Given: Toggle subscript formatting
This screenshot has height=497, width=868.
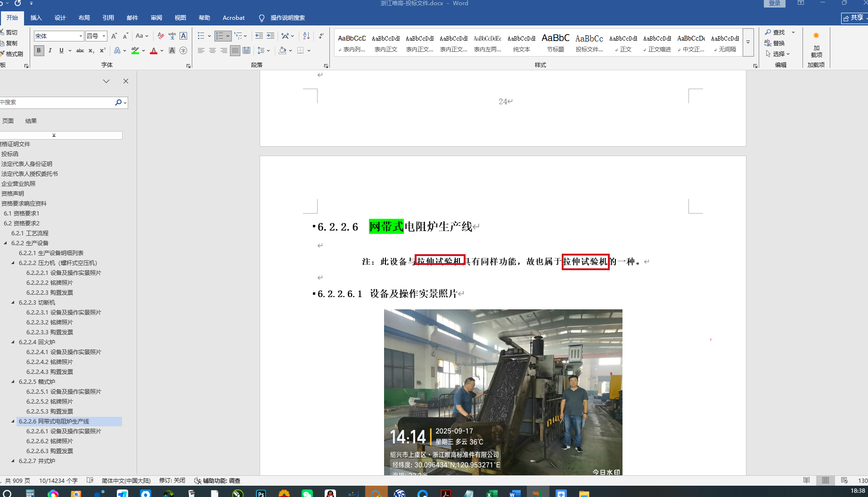Looking at the screenshot, I should coord(91,50).
